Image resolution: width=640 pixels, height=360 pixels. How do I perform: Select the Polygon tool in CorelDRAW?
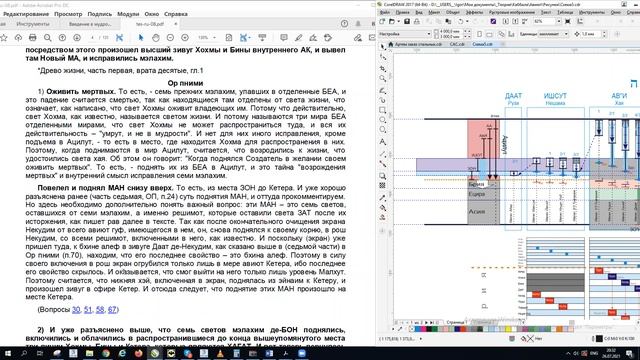pos(382,129)
